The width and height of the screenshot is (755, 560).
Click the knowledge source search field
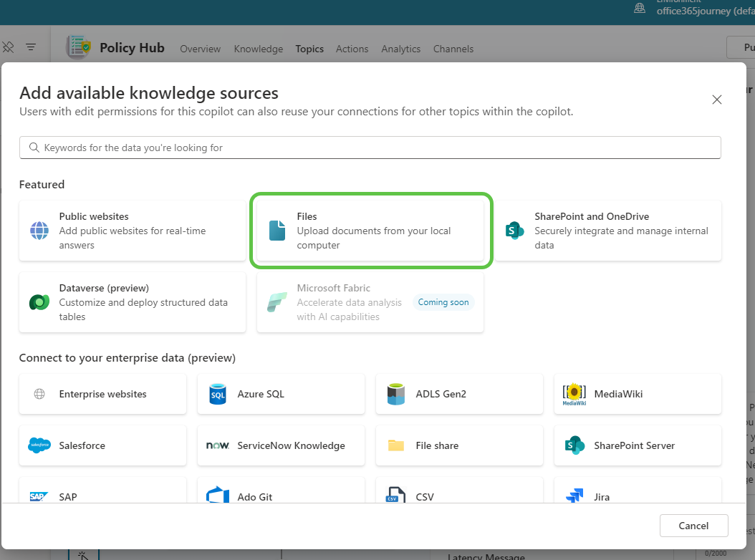[370, 147]
